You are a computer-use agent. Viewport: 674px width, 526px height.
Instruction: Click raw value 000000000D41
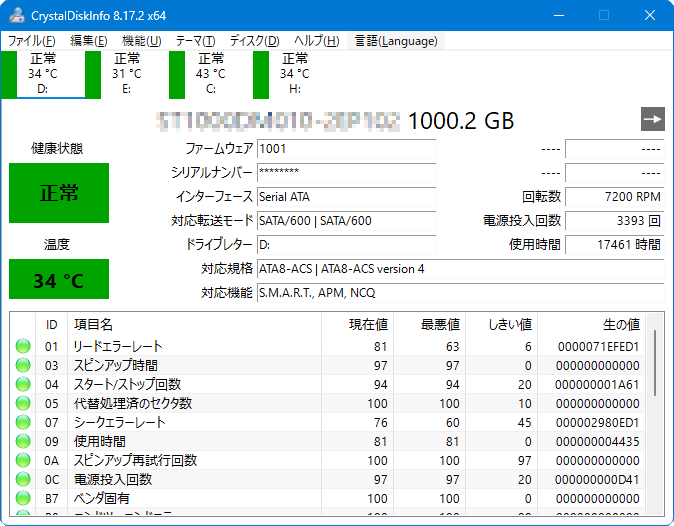(597, 479)
